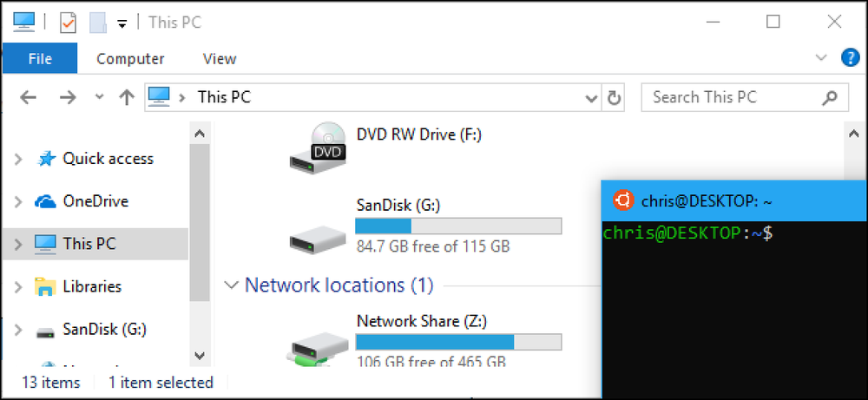Screen dimensions: 868x400
Task: Open the Customize Quick Access Toolbar dropdown
Action: pos(122,23)
